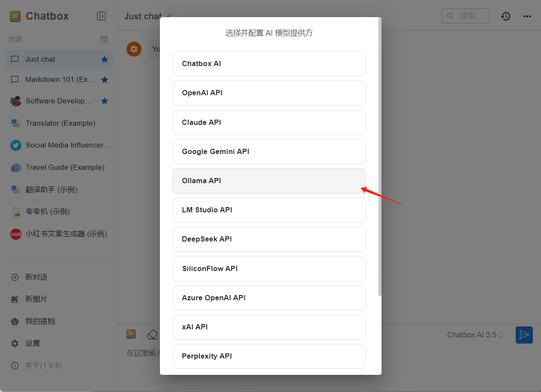The image size is (541, 392).
Task: Click the image icon for 新图片
Action: (x=15, y=299)
